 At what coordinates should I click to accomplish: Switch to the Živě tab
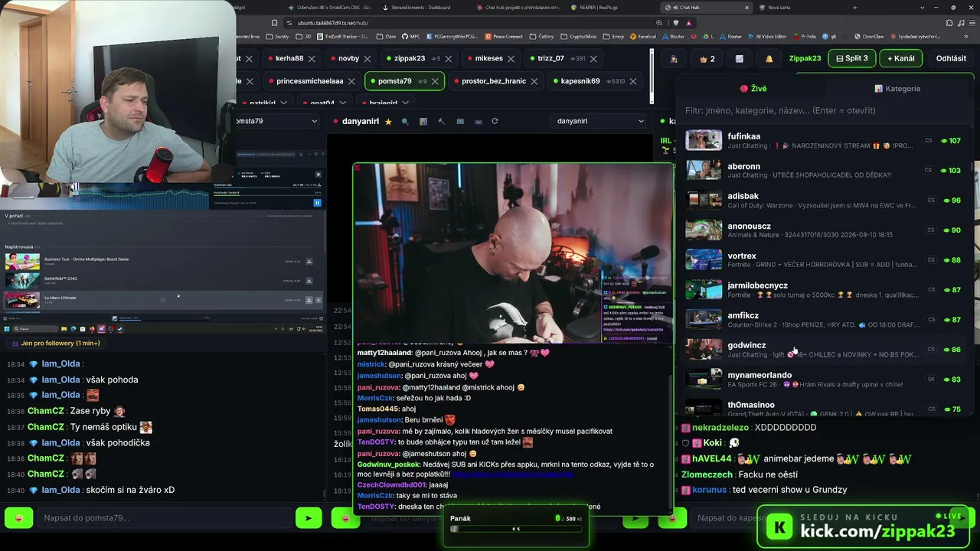coord(753,89)
